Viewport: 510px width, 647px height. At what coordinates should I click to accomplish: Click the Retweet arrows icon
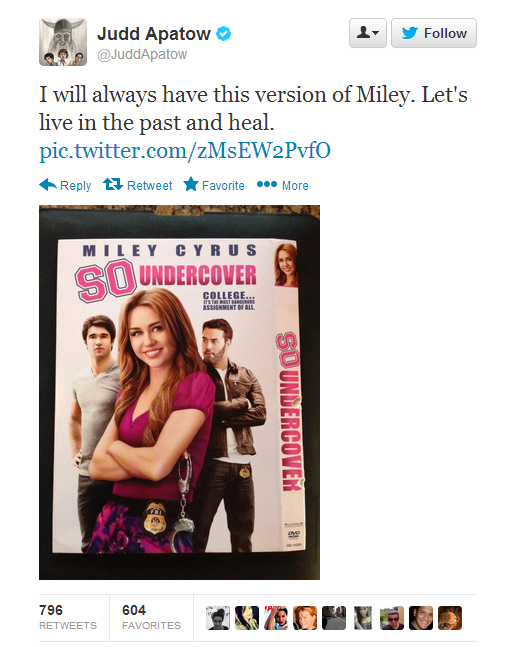pyautogui.click(x=113, y=184)
